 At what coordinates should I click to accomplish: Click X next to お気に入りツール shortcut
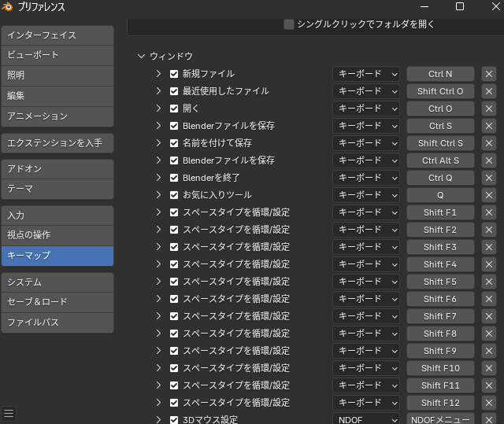(x=489, y=195)
